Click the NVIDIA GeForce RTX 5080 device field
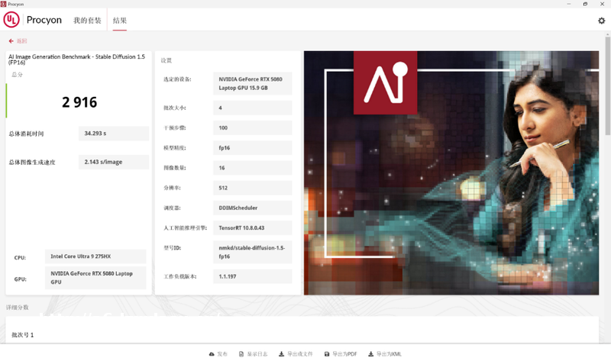Viewport: 611px width, 364px height. [x=252, y=83]
